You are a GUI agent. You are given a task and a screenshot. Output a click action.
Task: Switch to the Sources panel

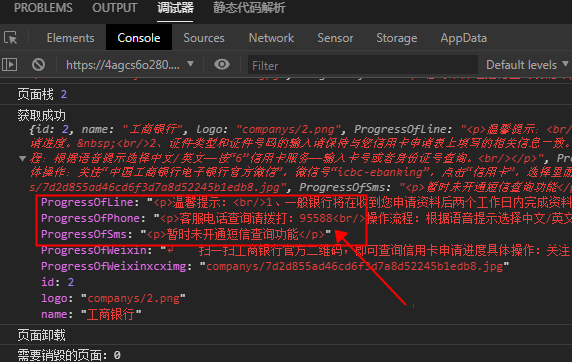204,38
